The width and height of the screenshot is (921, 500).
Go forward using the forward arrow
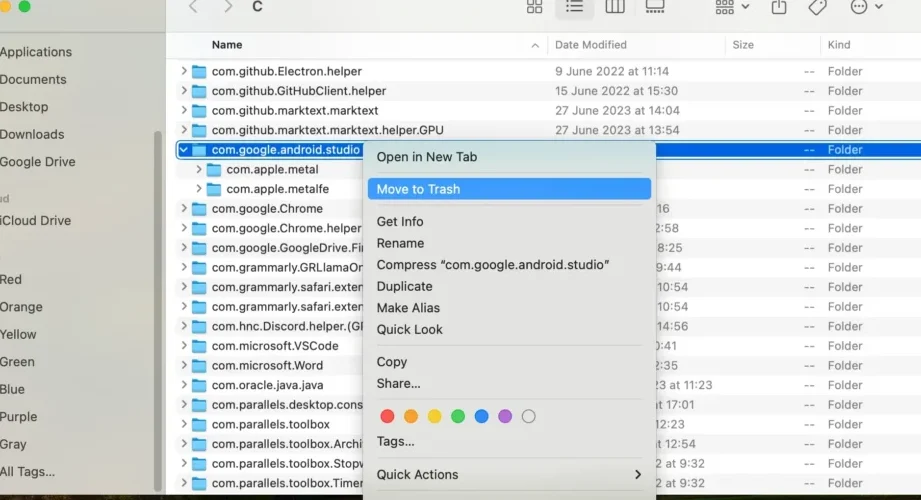228,7
